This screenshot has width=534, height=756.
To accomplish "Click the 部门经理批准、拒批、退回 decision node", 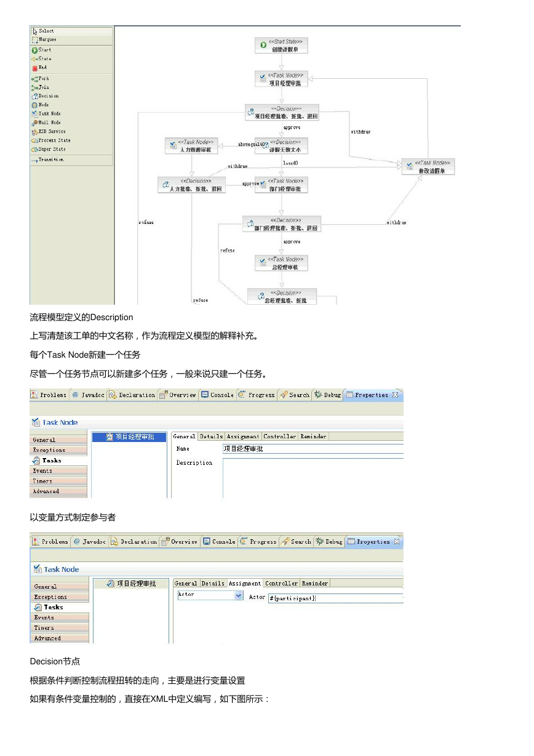I will point(282,224).
